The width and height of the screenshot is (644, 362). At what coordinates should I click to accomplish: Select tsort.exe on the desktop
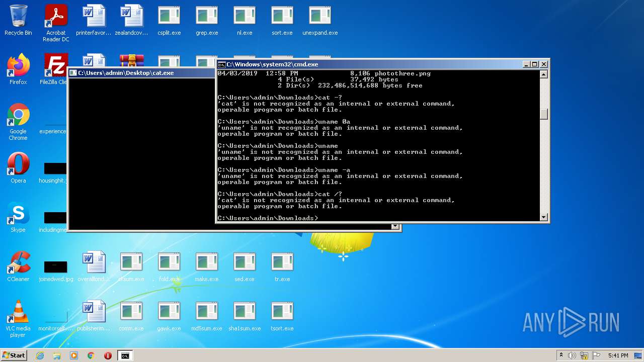coord(282,316)
